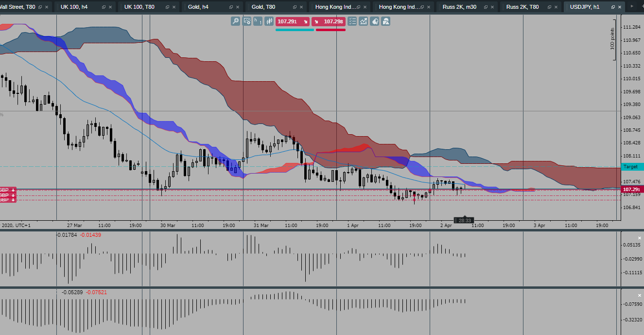
Task: Click the 1 Apr date label
Action: pos(353,226)
